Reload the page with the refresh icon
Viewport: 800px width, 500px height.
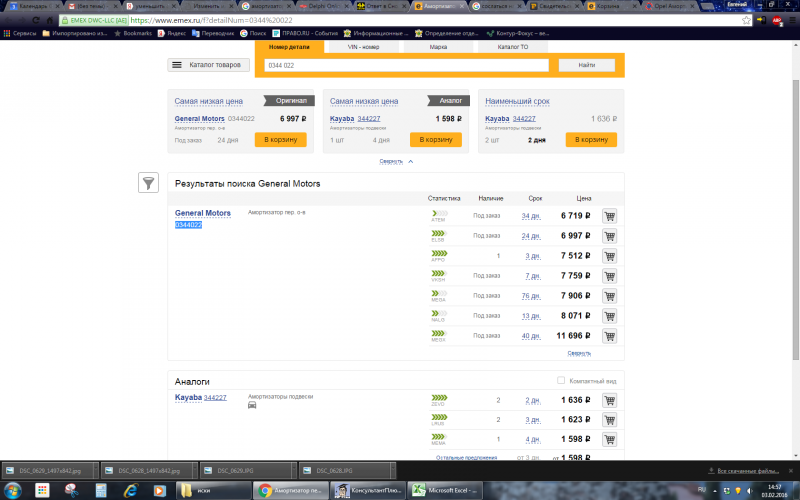tap(36, 20)
